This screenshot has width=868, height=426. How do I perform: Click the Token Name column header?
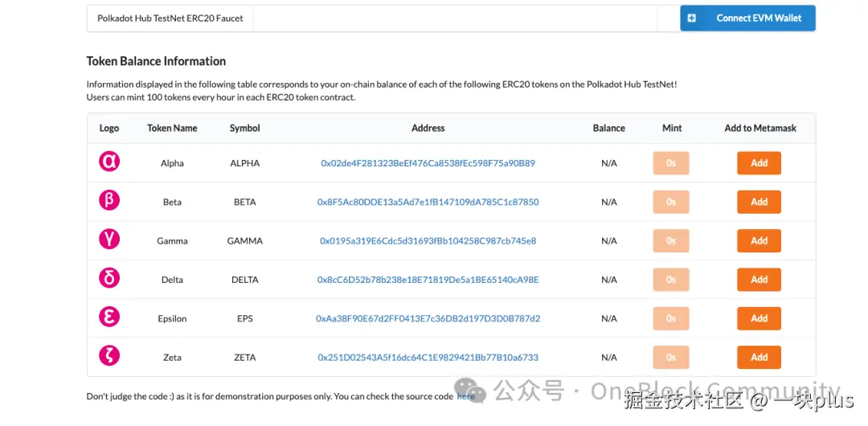click(x=172, y=128)
